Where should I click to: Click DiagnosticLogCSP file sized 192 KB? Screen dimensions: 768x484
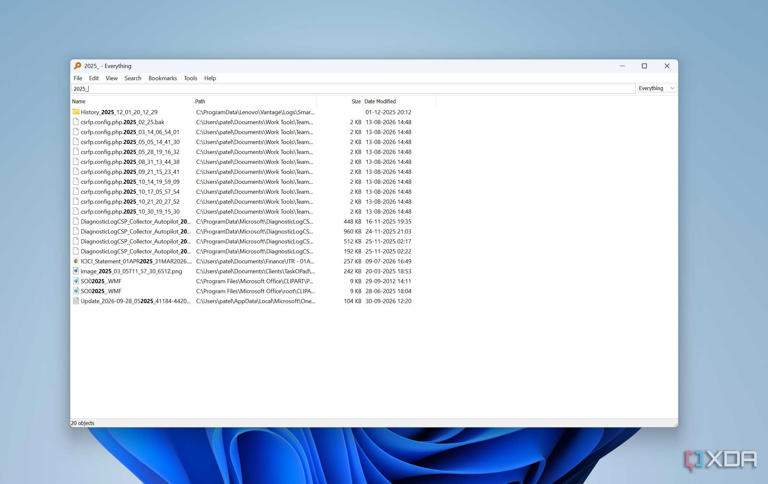pyautogui.click(x=136, y=251)
